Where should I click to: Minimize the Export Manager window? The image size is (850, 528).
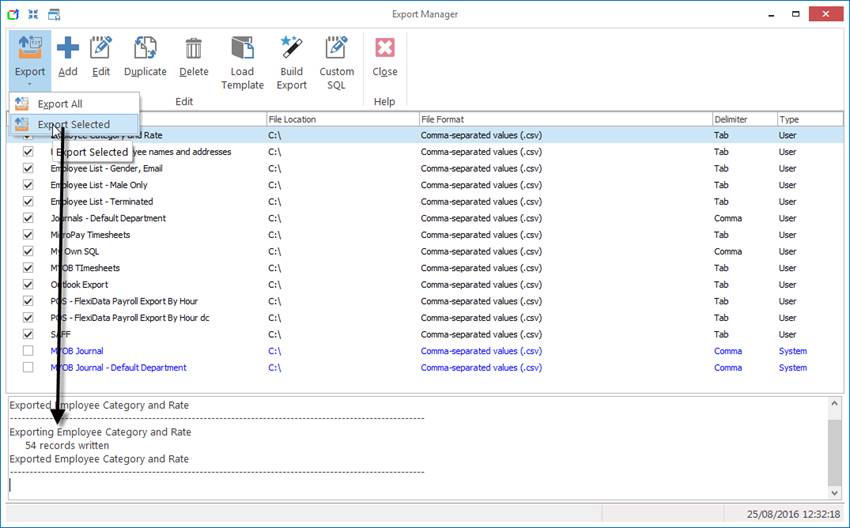point(771,15)
